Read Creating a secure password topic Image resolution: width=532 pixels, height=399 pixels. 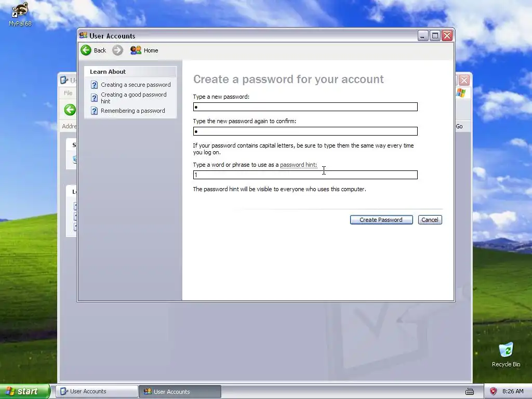coord(136,85)
